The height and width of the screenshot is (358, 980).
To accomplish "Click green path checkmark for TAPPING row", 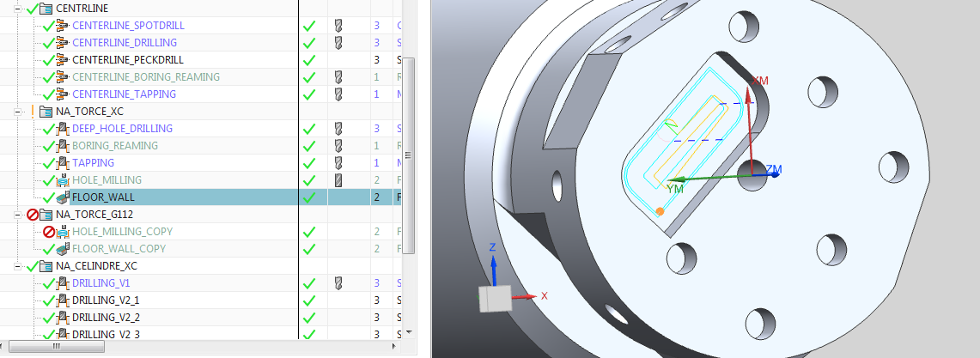I will tap(309, 163).
